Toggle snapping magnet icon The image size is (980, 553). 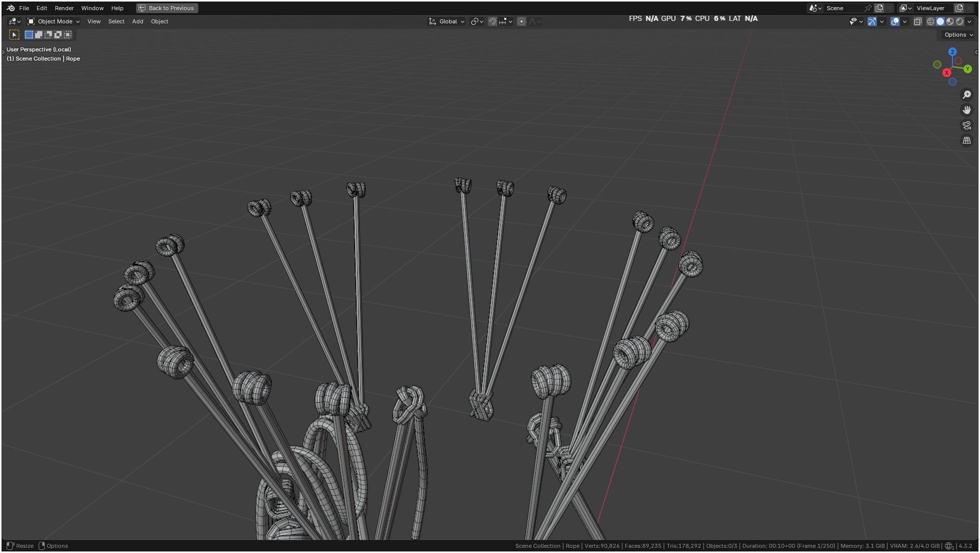click(492, 21)
